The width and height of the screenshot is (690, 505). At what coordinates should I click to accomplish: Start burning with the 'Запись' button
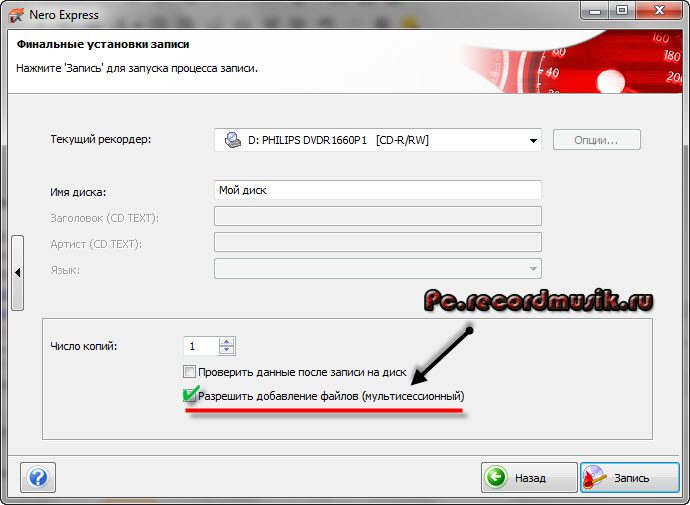[630, 477]
